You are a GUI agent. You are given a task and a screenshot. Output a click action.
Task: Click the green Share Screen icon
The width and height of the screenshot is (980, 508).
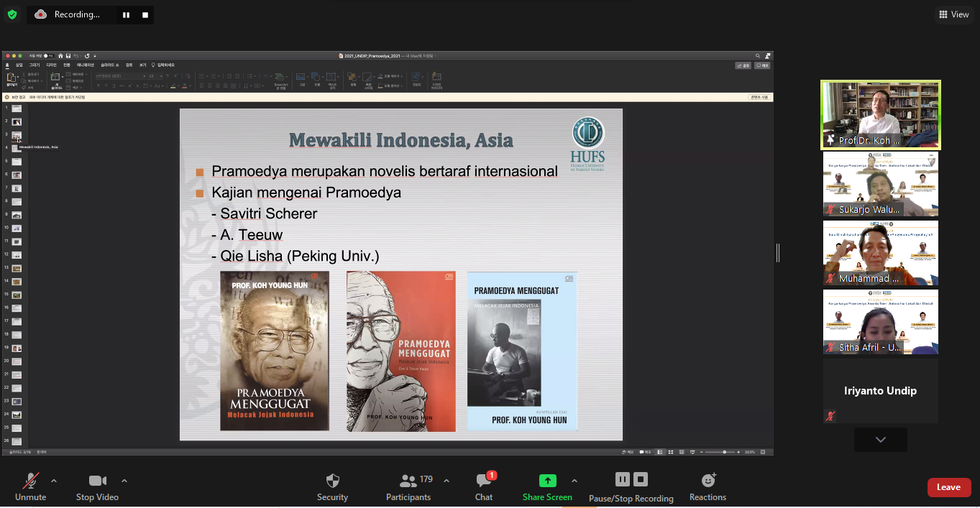pyautogui.click(x=547, y=481)
